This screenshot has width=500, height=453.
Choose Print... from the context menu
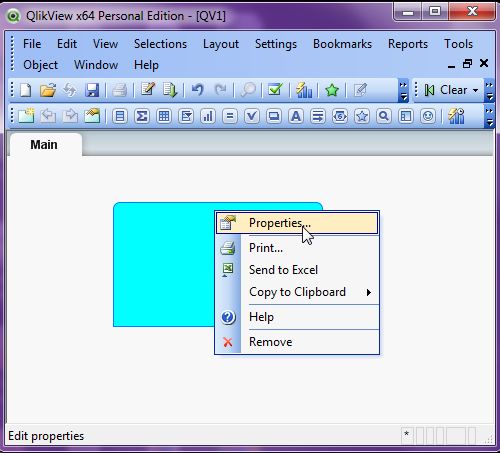[x=297, y=248]
